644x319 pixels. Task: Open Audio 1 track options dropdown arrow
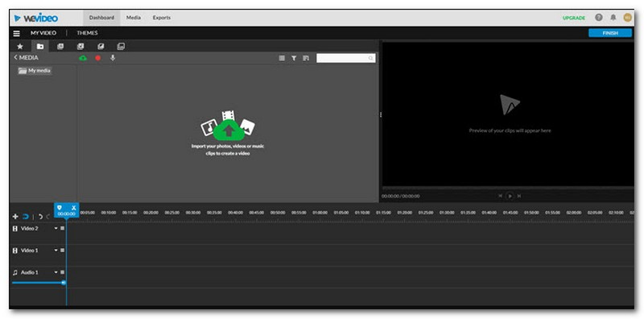56,272
